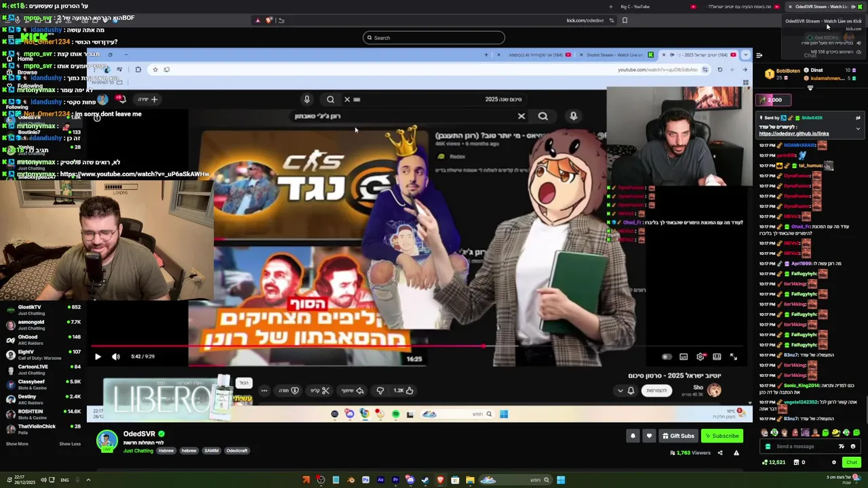868x488 pixels.
Task: Open the Windows Start button
Action: coord(561,480)
